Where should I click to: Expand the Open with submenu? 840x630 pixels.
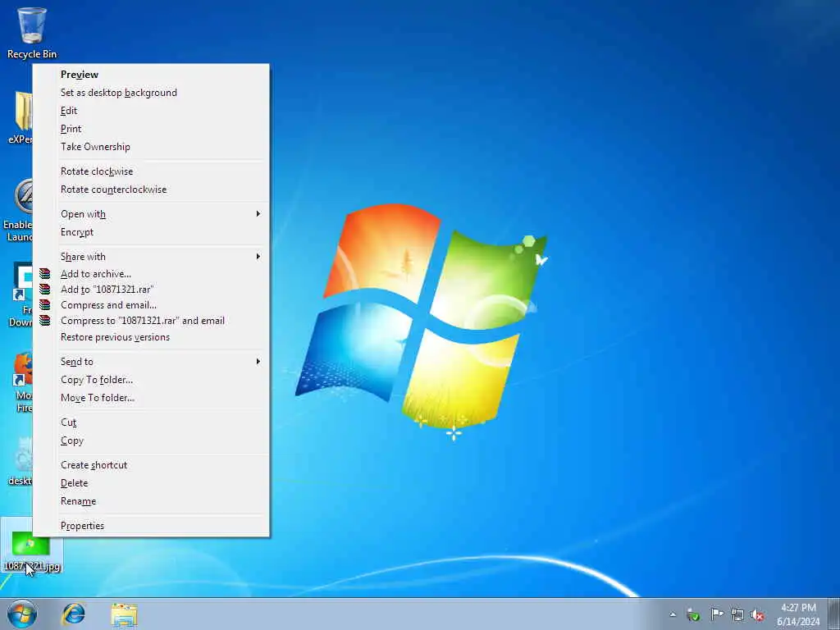coord(151,214)
